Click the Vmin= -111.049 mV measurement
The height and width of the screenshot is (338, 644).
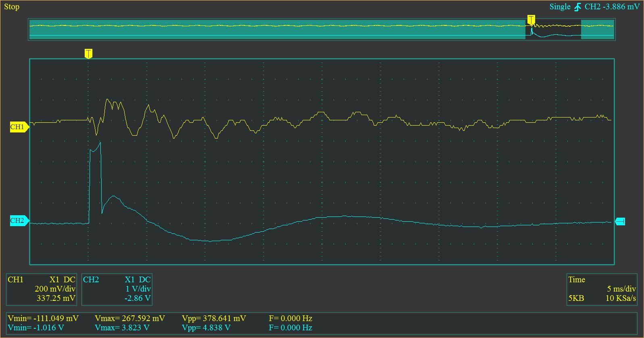tap(43, 318)
